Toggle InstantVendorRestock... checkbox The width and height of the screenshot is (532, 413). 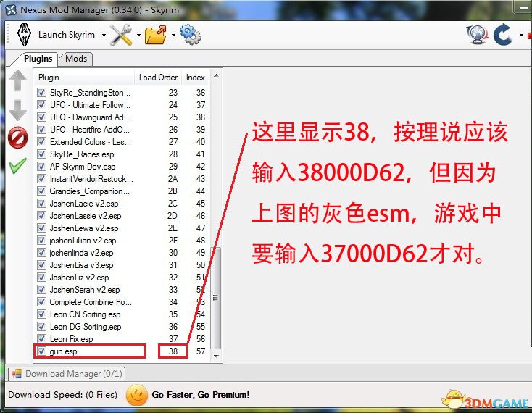[42, 179]
